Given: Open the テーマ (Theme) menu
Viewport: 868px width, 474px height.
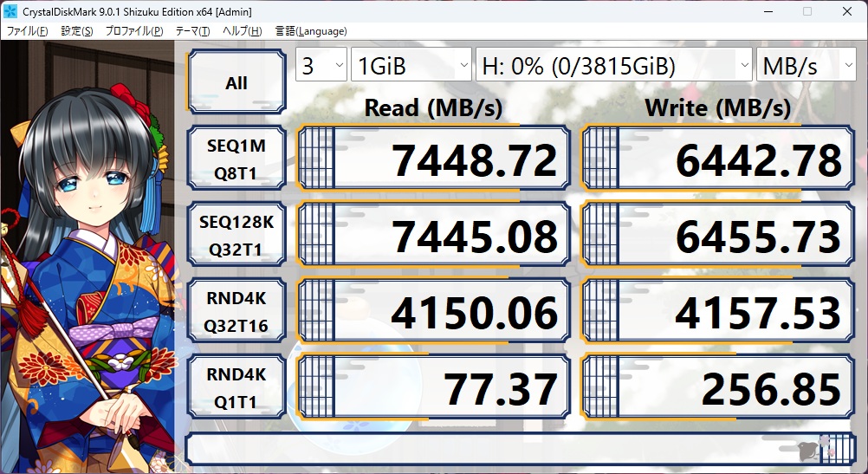Looking at the screenshot, I should [x=192, y=31].
